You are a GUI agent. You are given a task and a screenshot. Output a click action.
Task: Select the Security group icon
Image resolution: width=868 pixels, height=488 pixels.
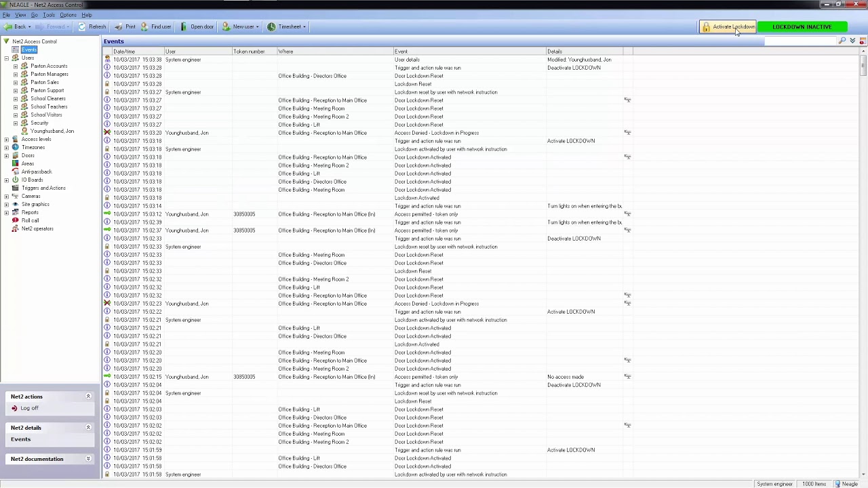coord(24,123)
